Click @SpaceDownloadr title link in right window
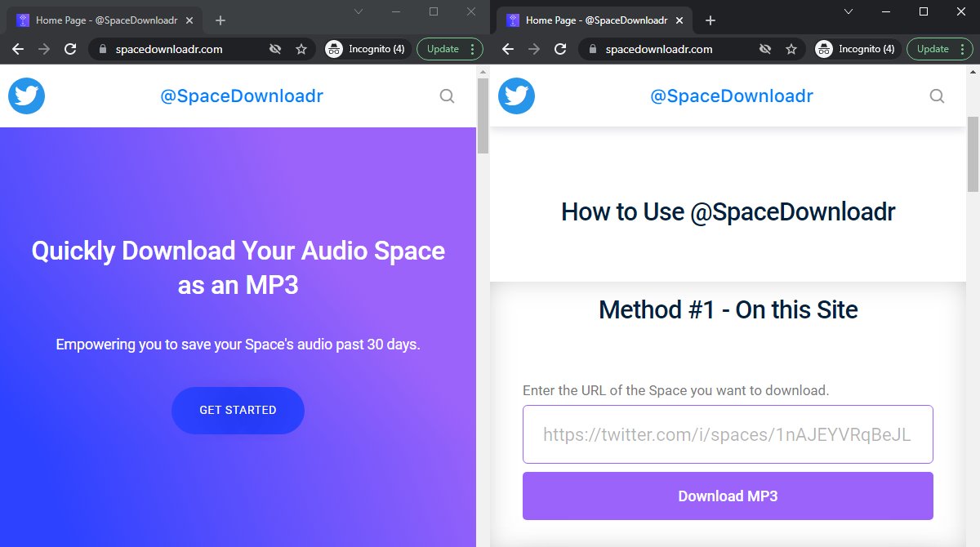Image resolution: width=980 pixels, height=547 pixels. 732,96
